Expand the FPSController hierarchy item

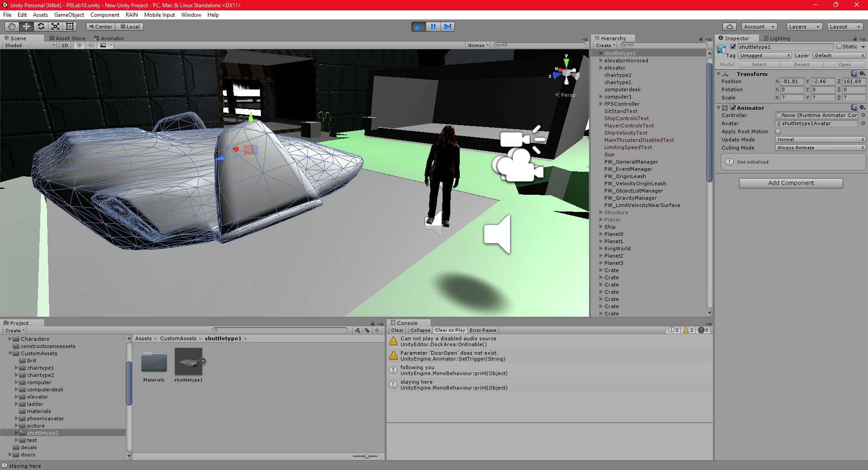coord(601,104)
